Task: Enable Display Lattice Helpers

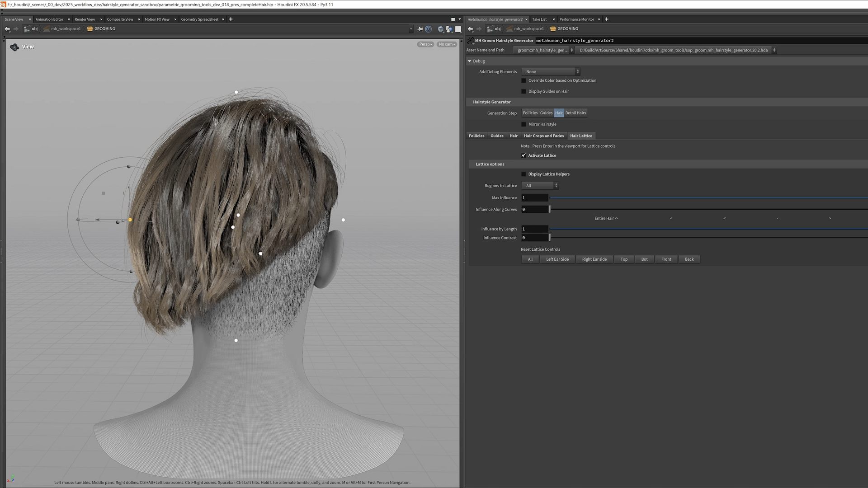Action: tap(524, 174)
